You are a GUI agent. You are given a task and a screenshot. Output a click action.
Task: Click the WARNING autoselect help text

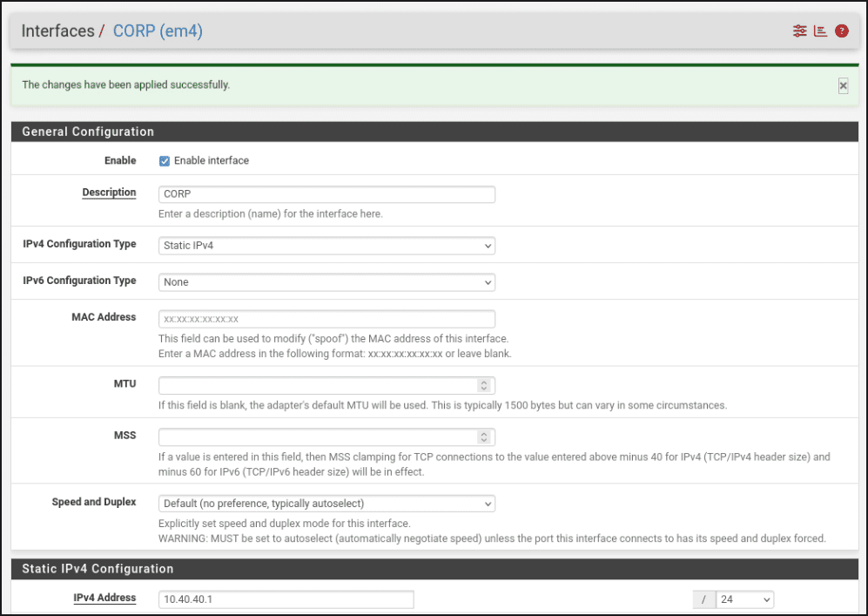click(x=492, y=538)
